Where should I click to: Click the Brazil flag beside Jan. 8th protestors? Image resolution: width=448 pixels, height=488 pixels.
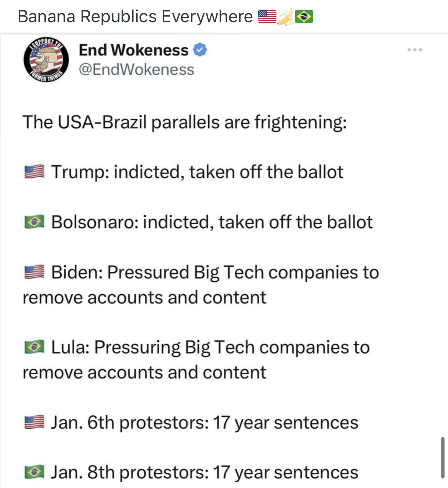pyautogui.click(x=34, y=472)
